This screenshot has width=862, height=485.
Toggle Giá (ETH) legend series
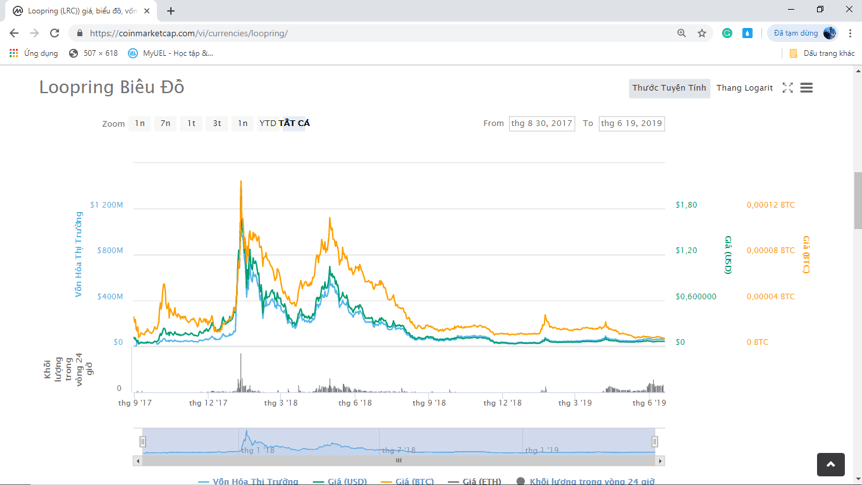(x=474, y=481)
